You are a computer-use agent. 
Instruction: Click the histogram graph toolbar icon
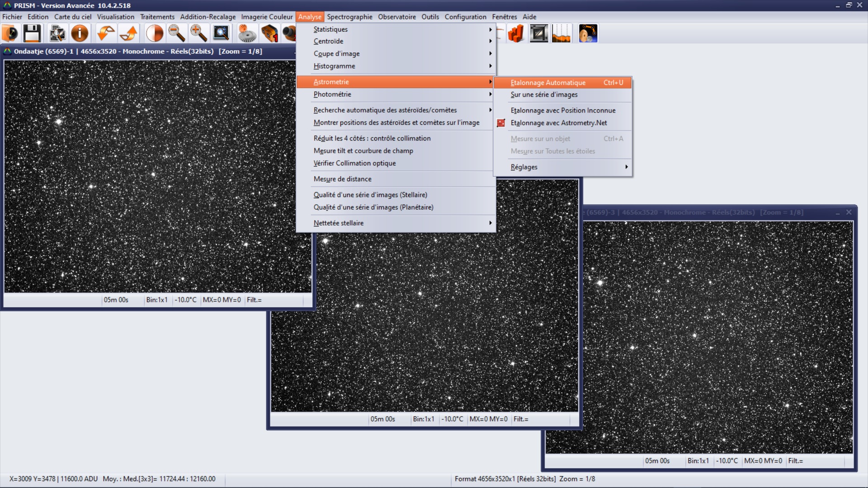(x=561, y=33)
